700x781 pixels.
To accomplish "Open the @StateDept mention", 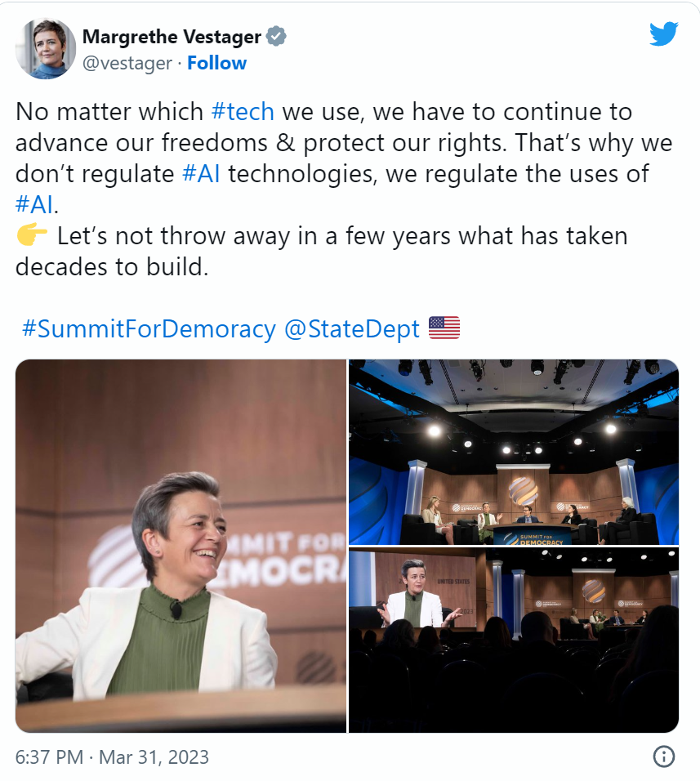I will tap(351, 328).
